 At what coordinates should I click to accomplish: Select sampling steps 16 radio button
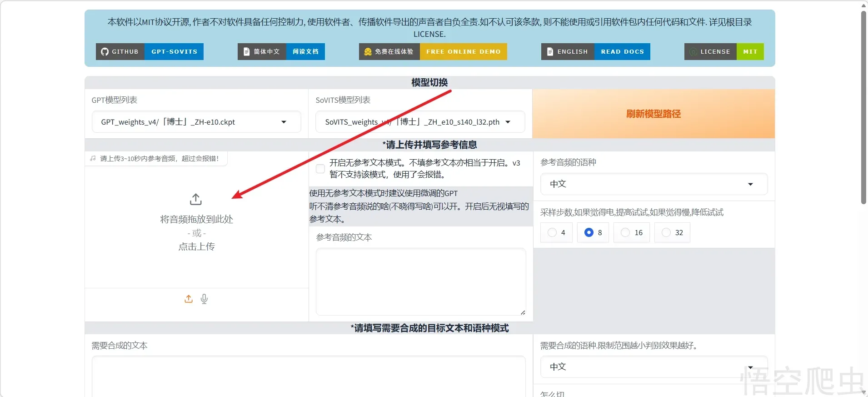pyautogui.click(x=625, y=232)
